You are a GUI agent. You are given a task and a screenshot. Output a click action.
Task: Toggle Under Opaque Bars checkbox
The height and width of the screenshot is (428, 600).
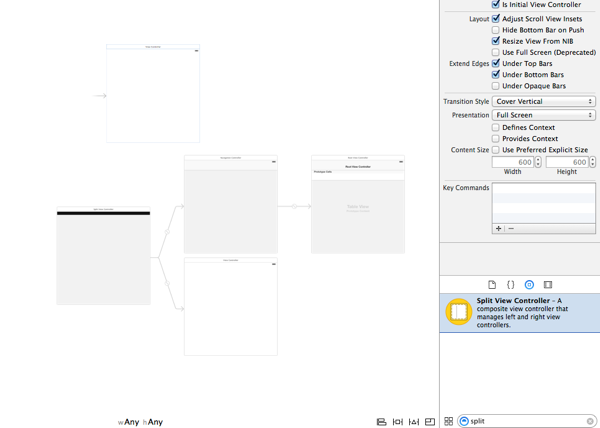[495, 86]
